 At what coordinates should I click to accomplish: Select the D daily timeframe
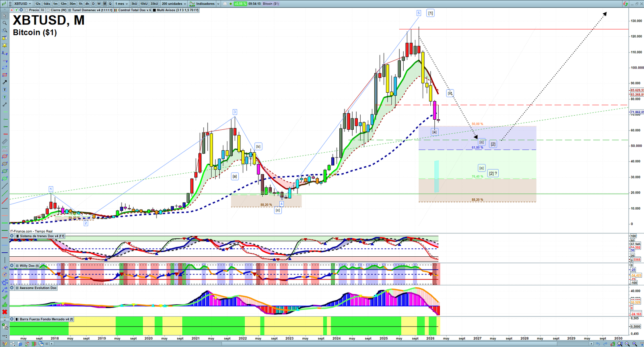click(x=93, y=4)
